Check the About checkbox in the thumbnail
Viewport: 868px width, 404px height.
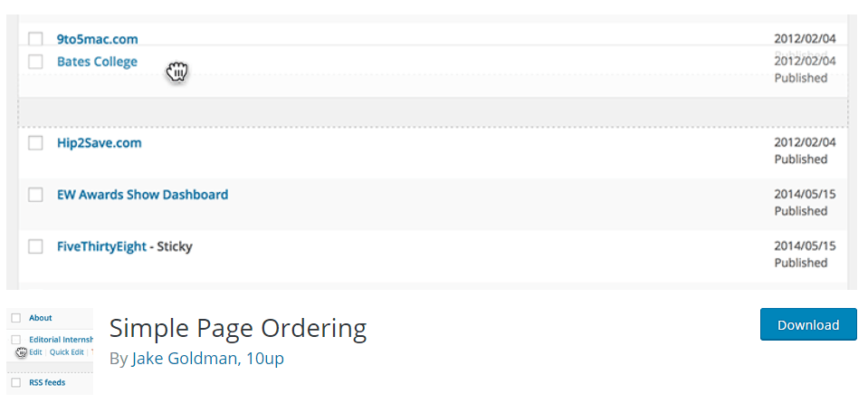tap(16, 318)
